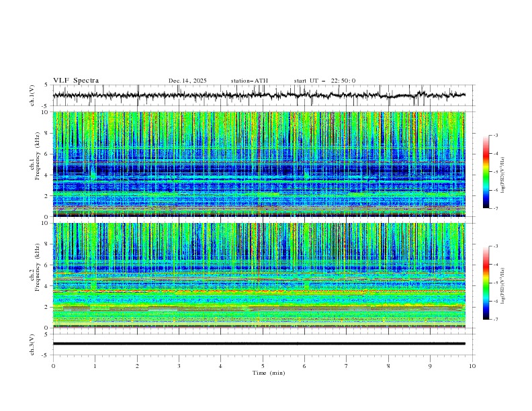Select the Dec. 14, 2025 date label
This screenshot has height=411, width=532.
click(187, 81)
